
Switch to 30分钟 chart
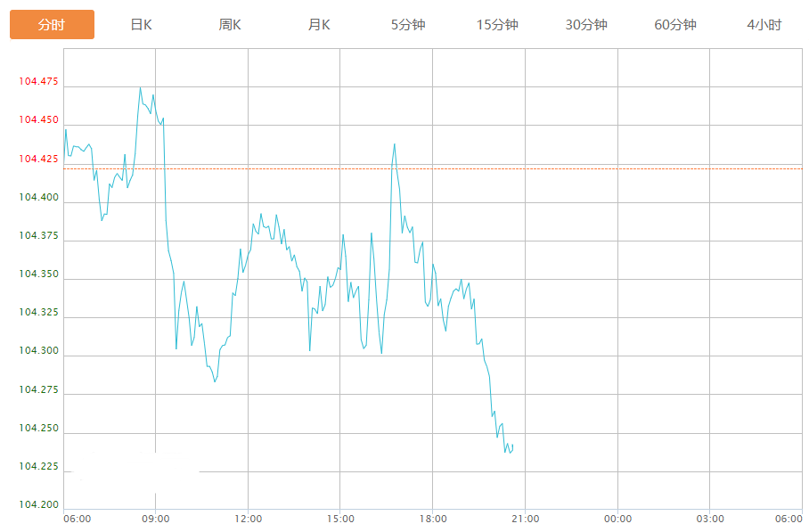tap(586, 25)
